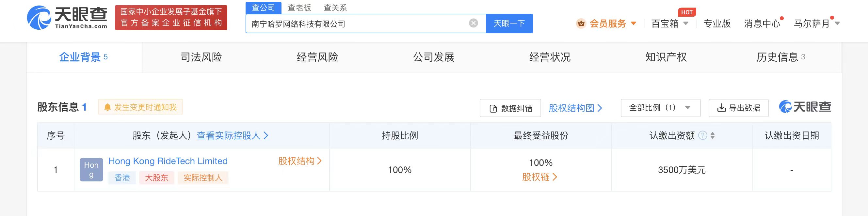
Task: Click the 实际控制人 tag
Action: pos(203,177)
